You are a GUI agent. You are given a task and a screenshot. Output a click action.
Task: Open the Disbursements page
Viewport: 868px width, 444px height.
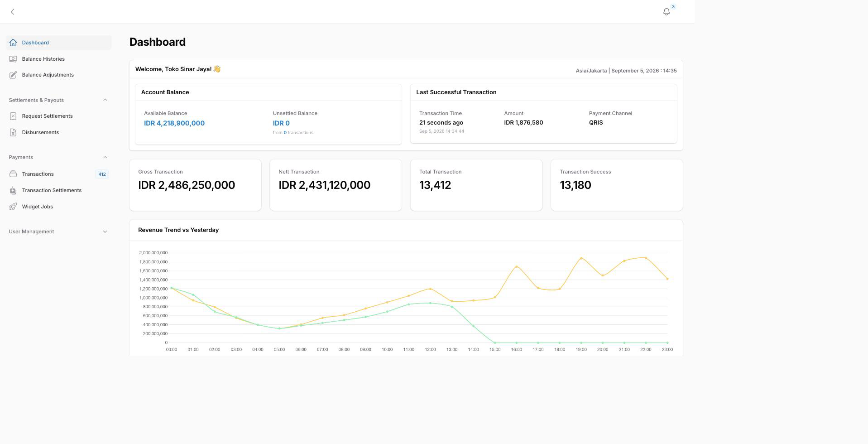pos(59,132)
